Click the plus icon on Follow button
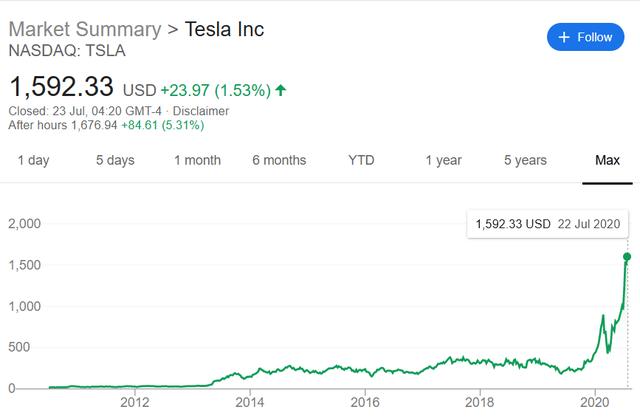 click(565, 37)
